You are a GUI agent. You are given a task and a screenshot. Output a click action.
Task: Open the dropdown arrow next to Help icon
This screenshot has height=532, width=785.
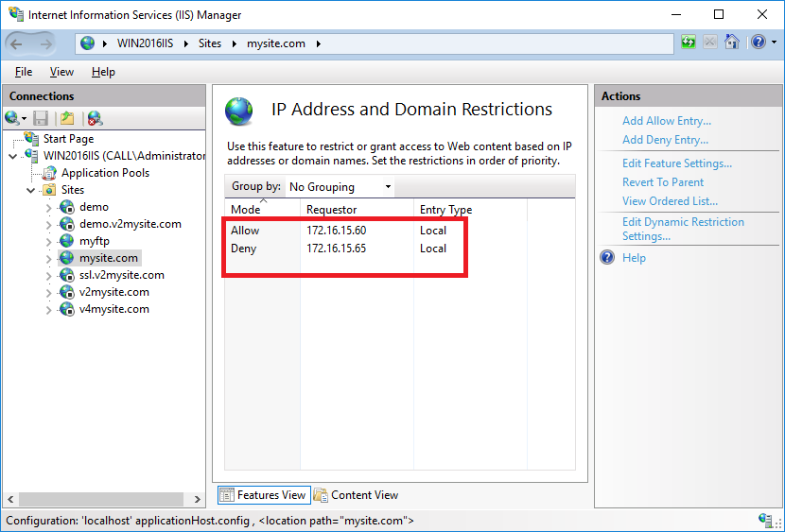[775, 42]
